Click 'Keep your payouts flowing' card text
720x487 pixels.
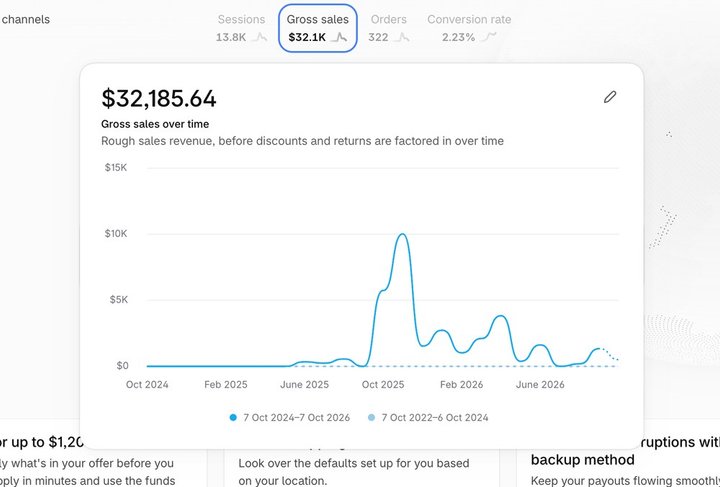(x=625, y=481)
